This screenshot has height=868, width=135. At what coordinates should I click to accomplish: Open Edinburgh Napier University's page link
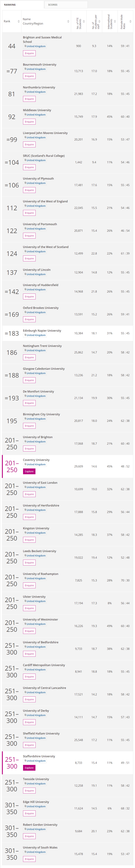coord(42,331)
